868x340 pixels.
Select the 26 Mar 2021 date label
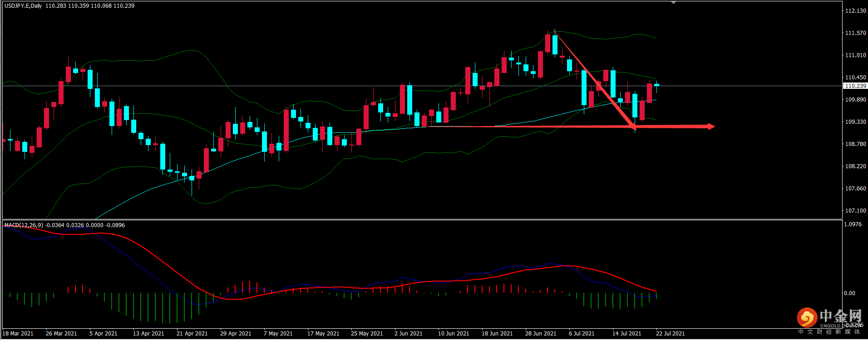[61, 334]
